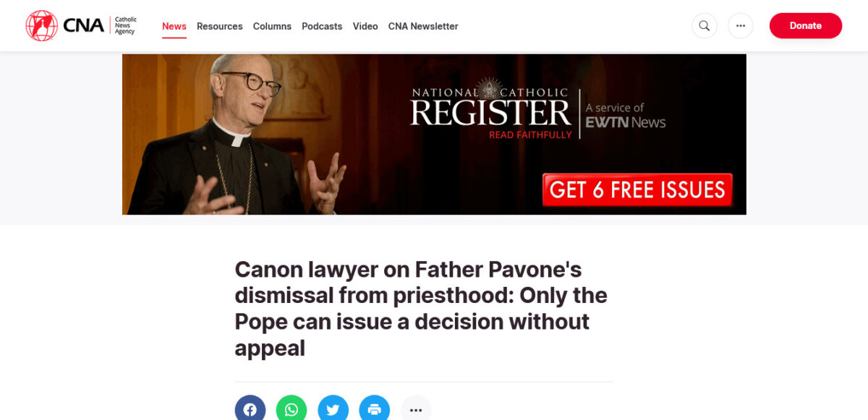This screenshot has height=420, width=868.
Task: Open the header more options ellipsis
Action: pos(740,26)
